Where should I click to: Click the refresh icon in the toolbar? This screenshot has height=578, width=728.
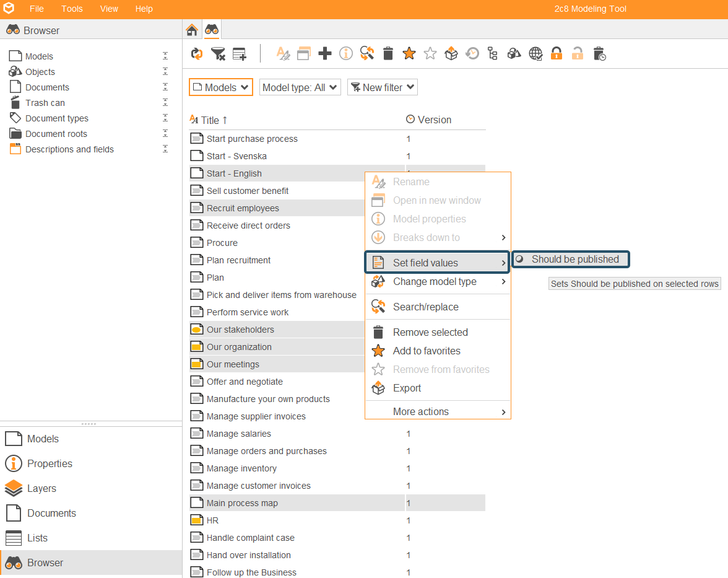pos(197,54)
